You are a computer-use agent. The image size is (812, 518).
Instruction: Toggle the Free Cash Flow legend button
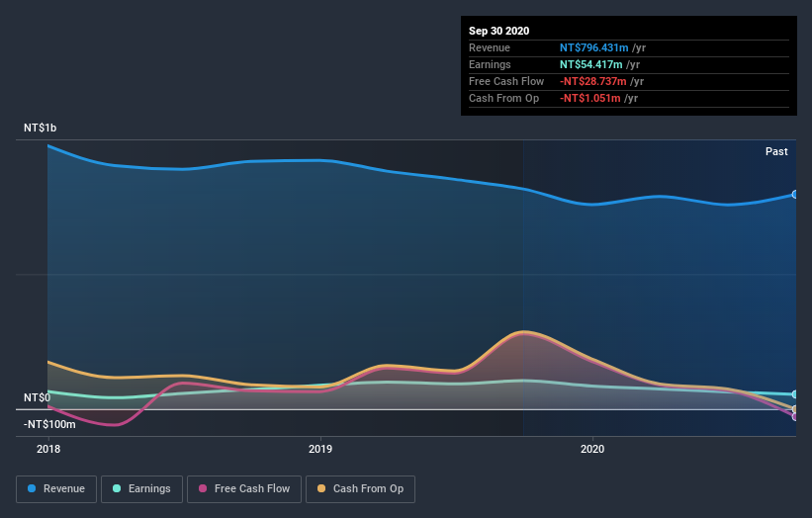coord(244,489)
